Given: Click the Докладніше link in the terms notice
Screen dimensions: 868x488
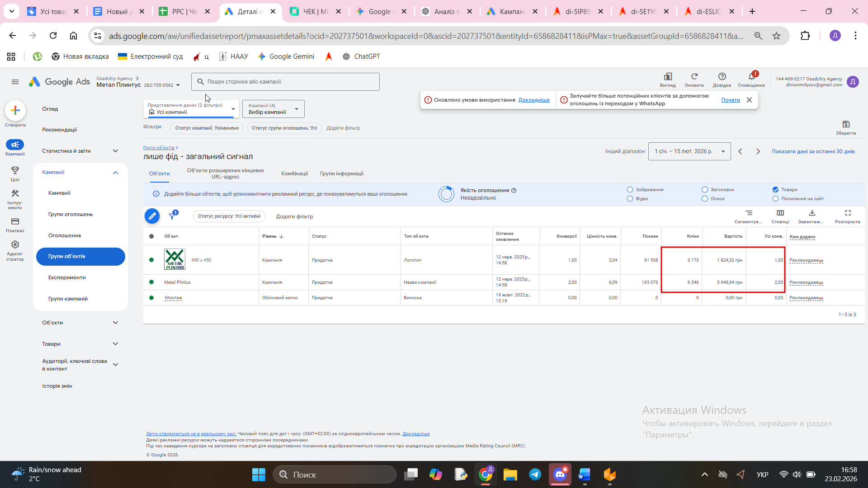Looking at the screenshot, I should (x=533, y=100).
